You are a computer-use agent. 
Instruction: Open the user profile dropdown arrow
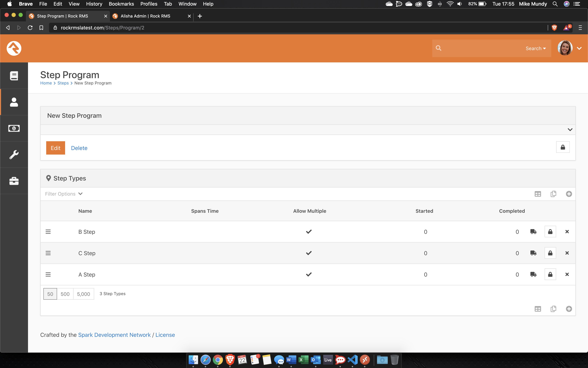[x=579, y=48]
